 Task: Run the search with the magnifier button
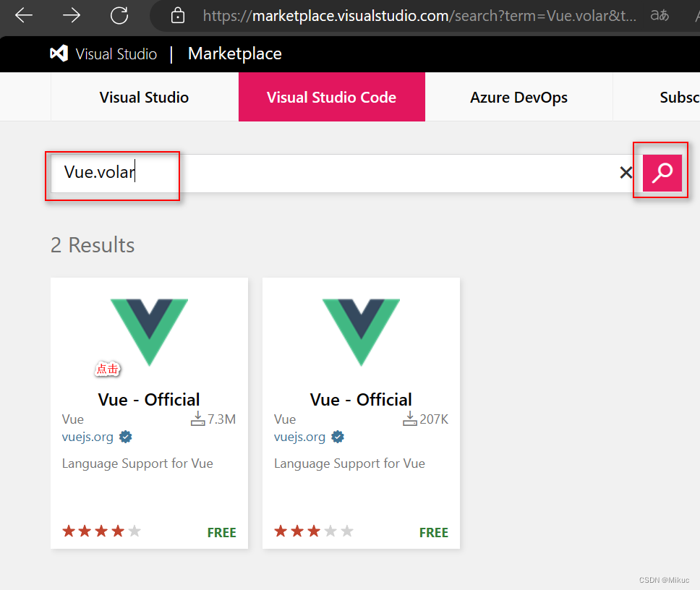[x=662, y=173]
